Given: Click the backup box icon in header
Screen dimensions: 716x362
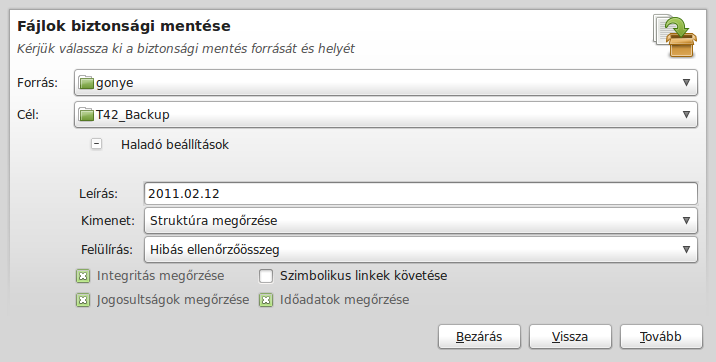Looking at the screenshot, I should pos(674,36).
